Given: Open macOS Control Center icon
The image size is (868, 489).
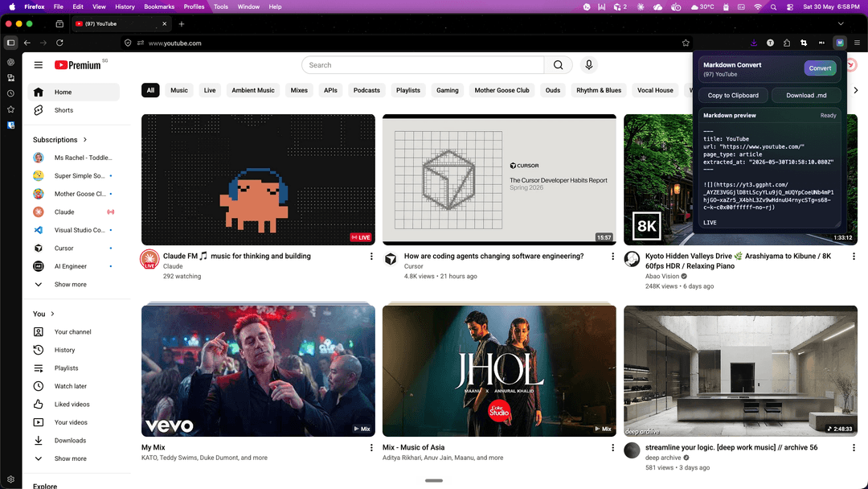Looking at the screenshot, I should click(x=790, y=6).
